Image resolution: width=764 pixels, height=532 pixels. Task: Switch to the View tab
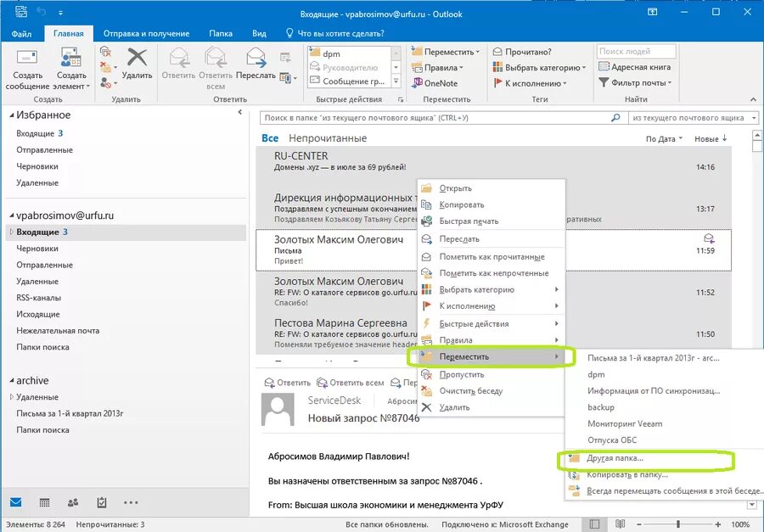pyautogui.click(x=259, y=34)
